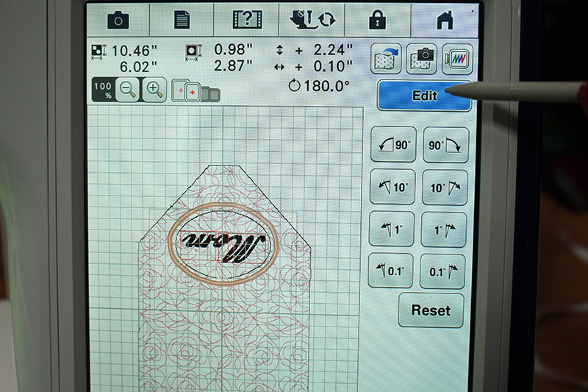588x392 pixels.
Task: Select the oval frame around Mom
Action: click(x=223, y=244)
